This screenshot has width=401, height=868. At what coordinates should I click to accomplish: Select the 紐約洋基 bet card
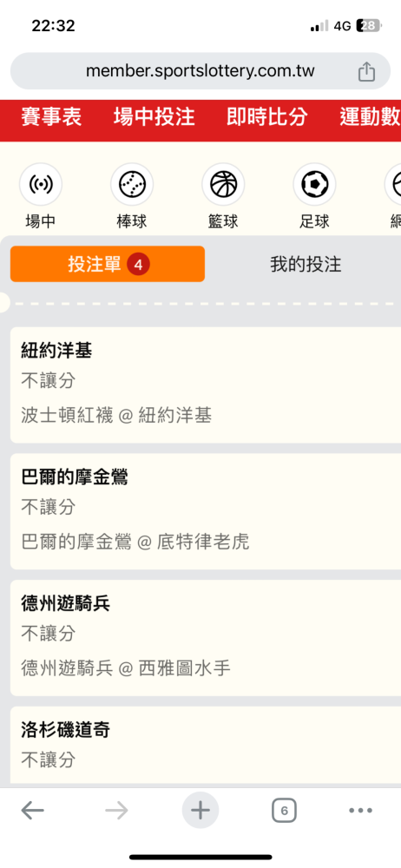pyautogui.click(x=206, y=385)
